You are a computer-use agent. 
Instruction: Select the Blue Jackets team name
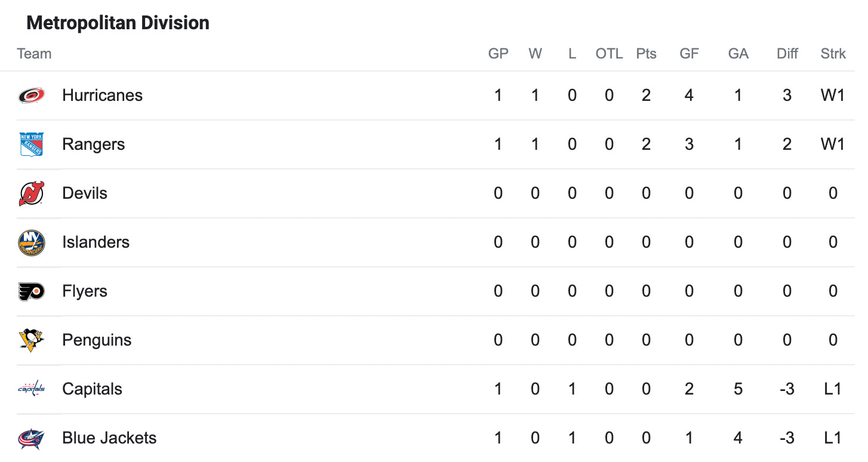(x=109, y=438)
